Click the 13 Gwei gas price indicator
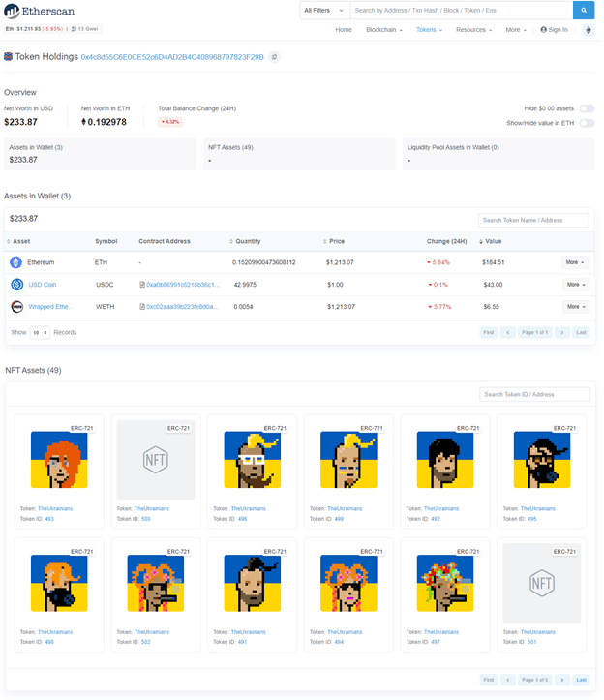604x700 pixels. coord(85,29)
